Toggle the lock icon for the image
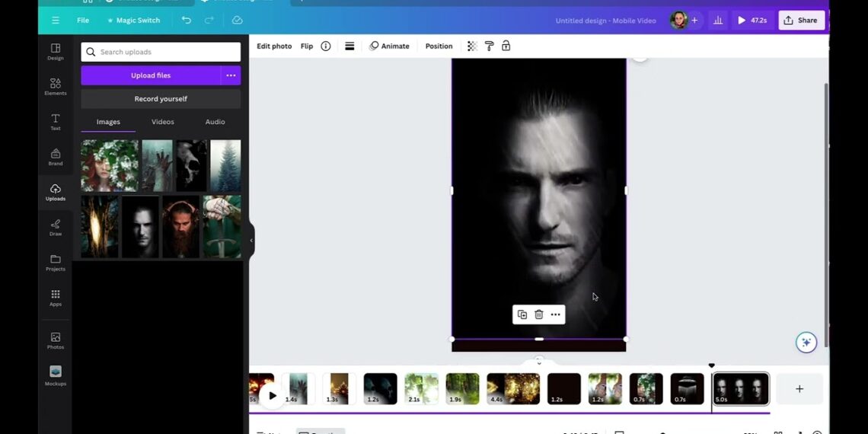 [506, 46]
